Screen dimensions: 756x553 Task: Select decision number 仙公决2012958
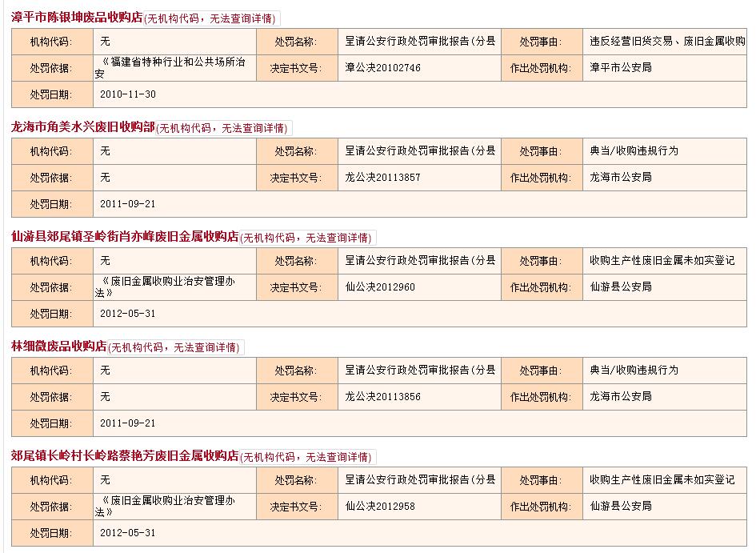[380, 507]
